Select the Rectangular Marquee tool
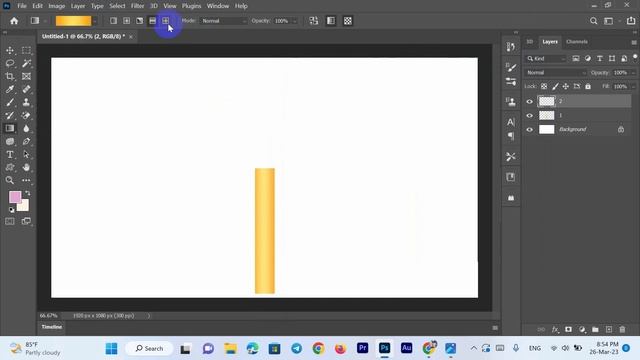Viewport: 640px width, 360px height. click(x=26, y=50)
